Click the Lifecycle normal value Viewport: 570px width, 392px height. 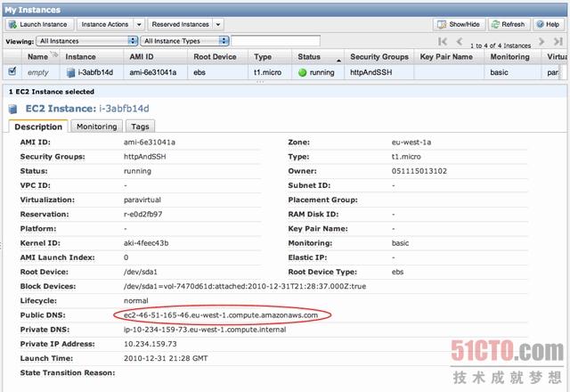[136, 301]
